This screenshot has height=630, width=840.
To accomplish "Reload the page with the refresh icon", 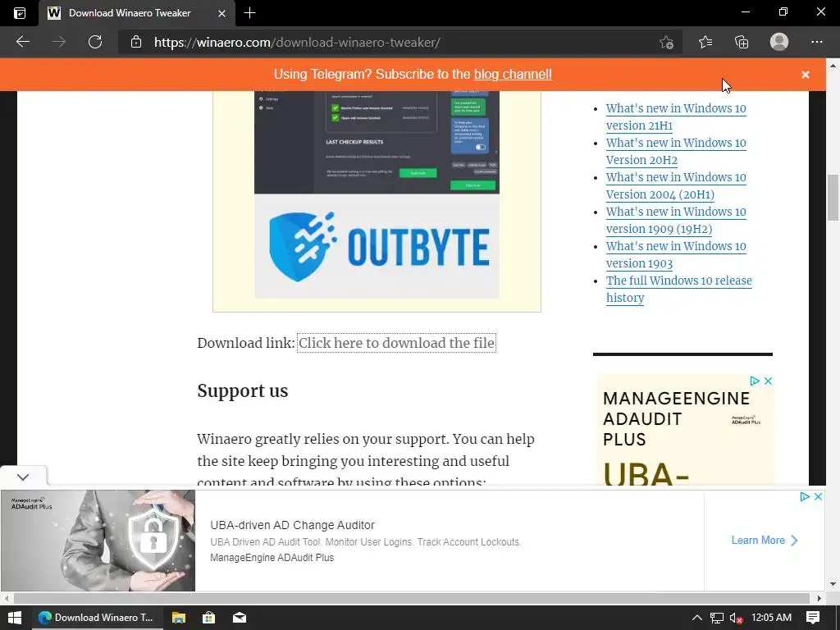I will point(95,42).
